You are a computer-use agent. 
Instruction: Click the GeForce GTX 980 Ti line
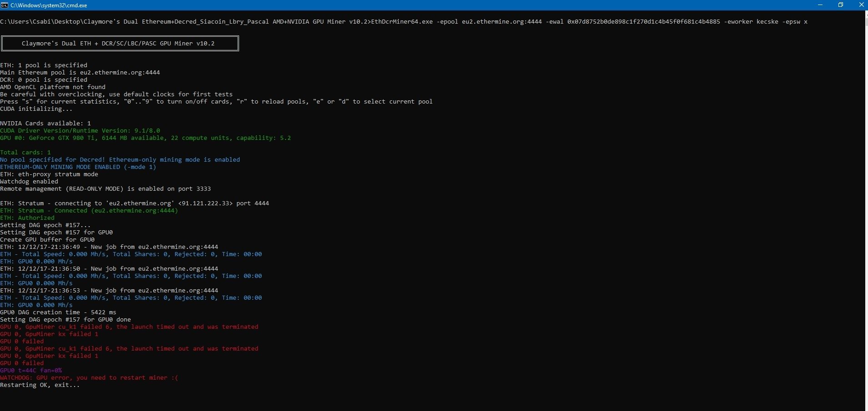pos(146,138)
